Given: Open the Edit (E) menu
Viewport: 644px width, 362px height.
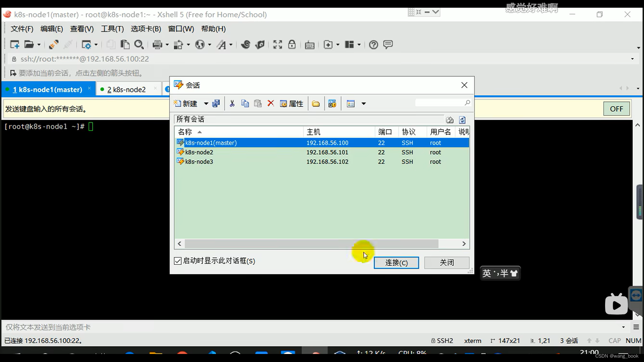Looking at the screenshot, I should tap(52, 29).
